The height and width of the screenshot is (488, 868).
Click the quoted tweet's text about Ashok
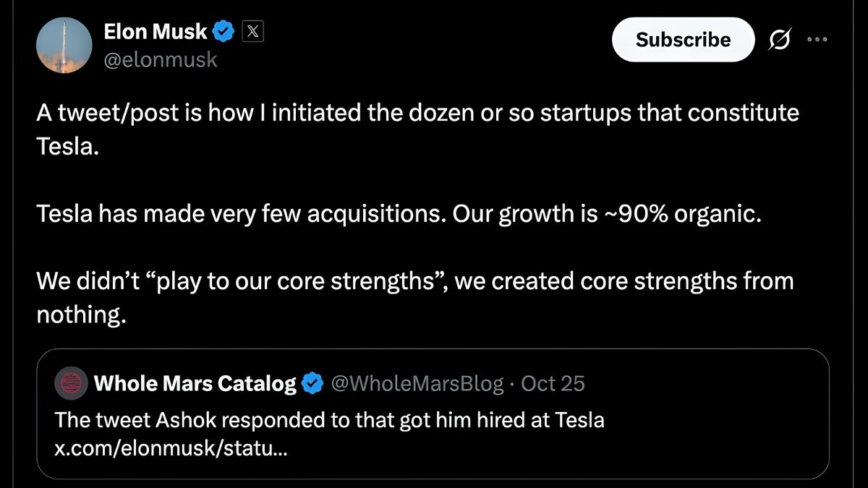(x=329, y=420)
